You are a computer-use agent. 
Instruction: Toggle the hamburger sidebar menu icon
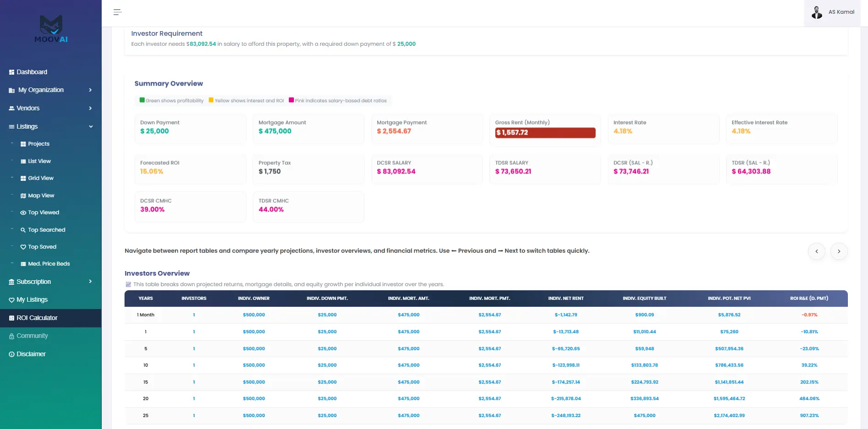[x=117, y=12]
